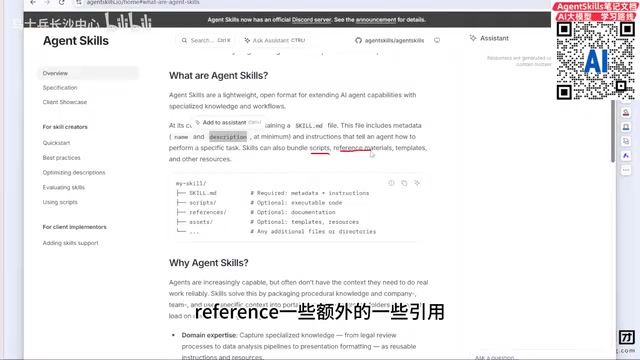
Task: Click the browser forward arrow
Action: point(47,2)
